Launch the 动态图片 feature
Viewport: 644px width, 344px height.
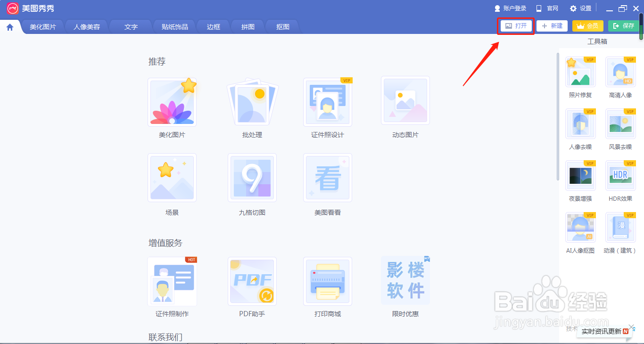[405, 100]
